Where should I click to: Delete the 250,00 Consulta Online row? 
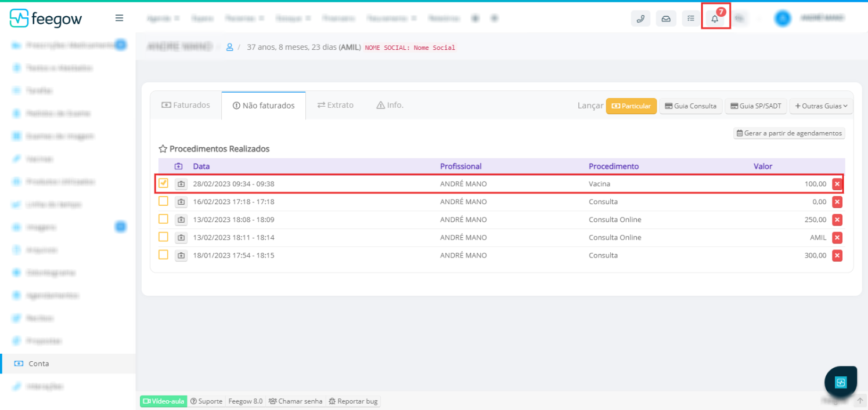click(837, 220)
